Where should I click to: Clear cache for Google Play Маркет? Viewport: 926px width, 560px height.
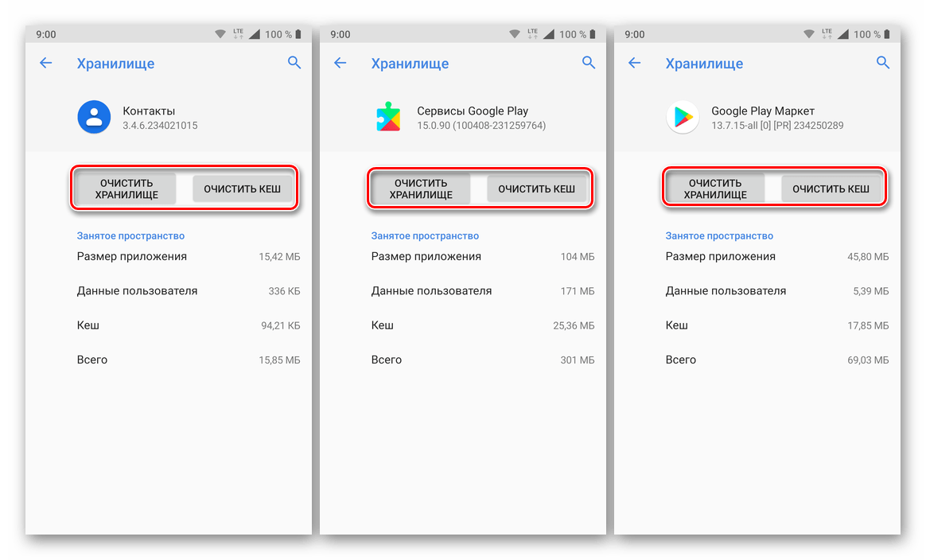tap(831, 189)
